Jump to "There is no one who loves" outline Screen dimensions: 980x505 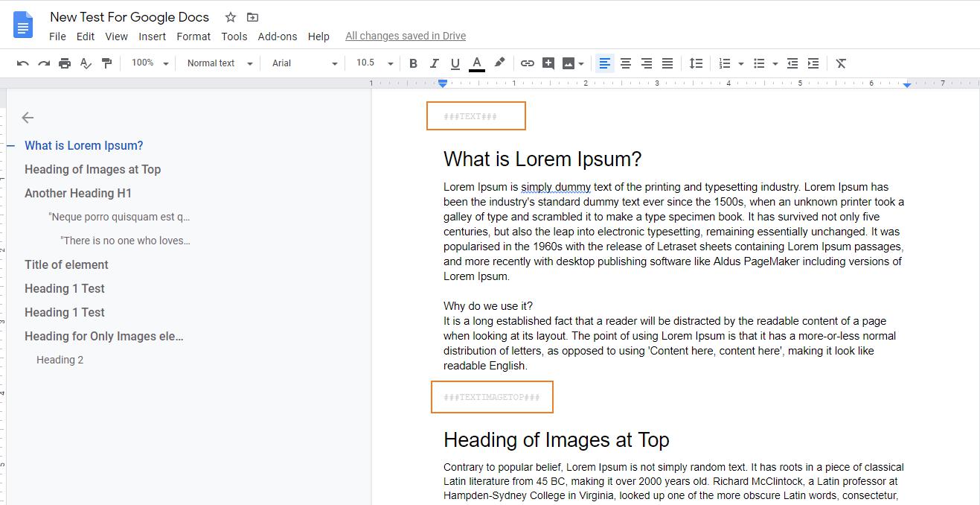(125, 241)
